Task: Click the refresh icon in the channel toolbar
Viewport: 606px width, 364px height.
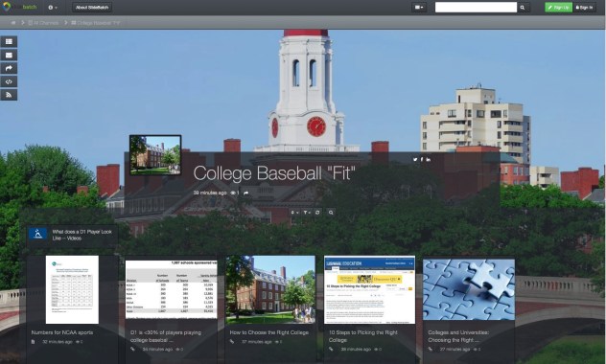Action: [x=317, y=213]
